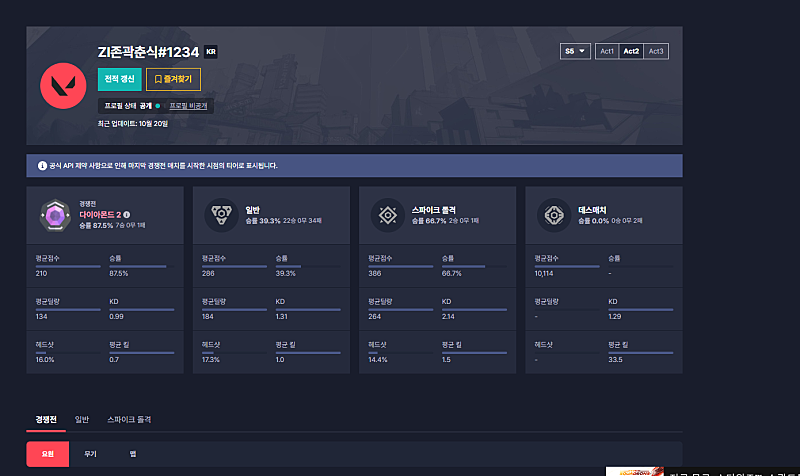Click the Diamond 2 rank emblem
The image size is (800, 476).
[x=55, y=215]
